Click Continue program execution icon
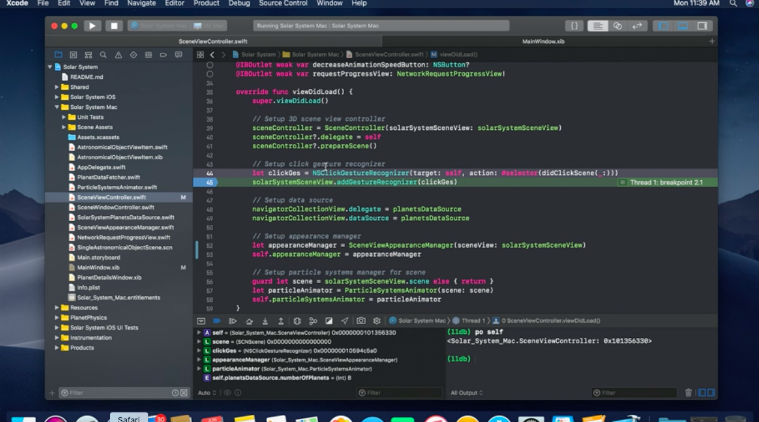 tap(233, 321)
